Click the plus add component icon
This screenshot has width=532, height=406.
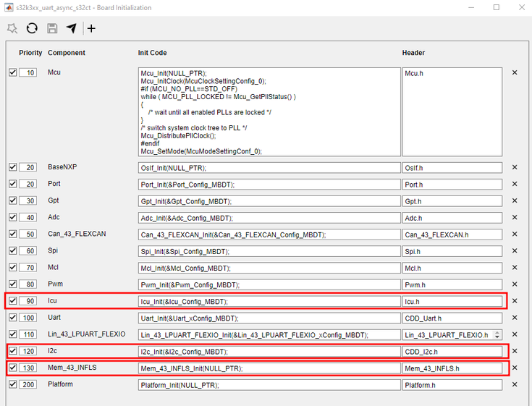(x=91, y=28)
